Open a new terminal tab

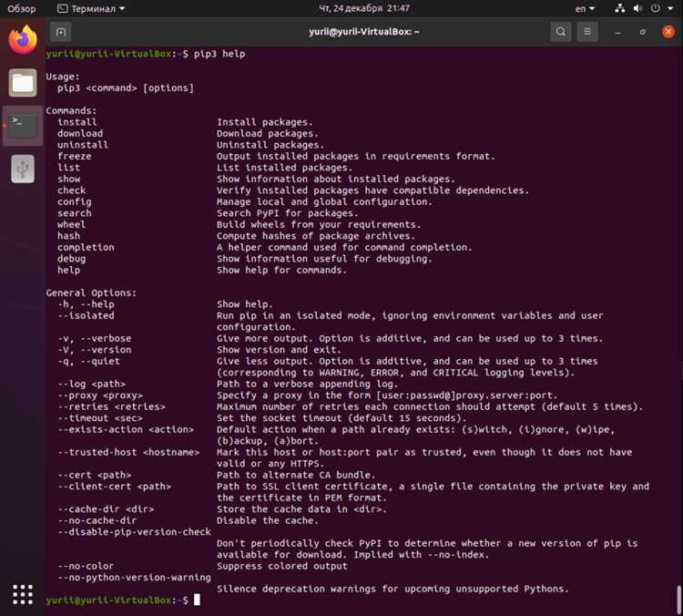(x=60, y=32)
